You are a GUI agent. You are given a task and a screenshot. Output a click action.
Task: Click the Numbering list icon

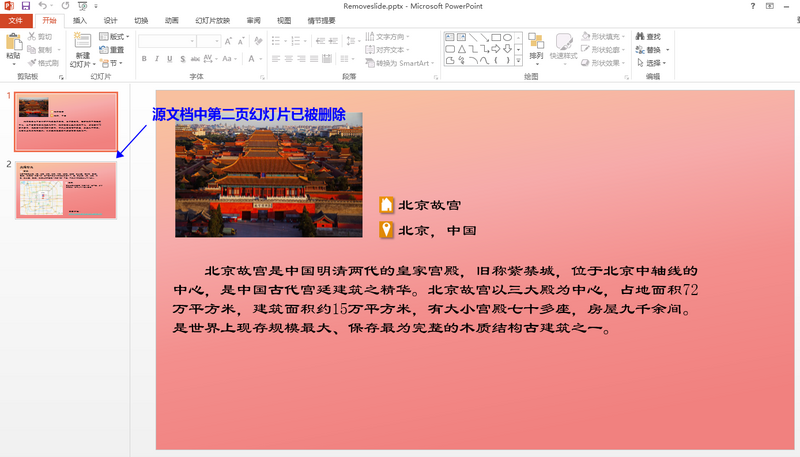point(295,41)
